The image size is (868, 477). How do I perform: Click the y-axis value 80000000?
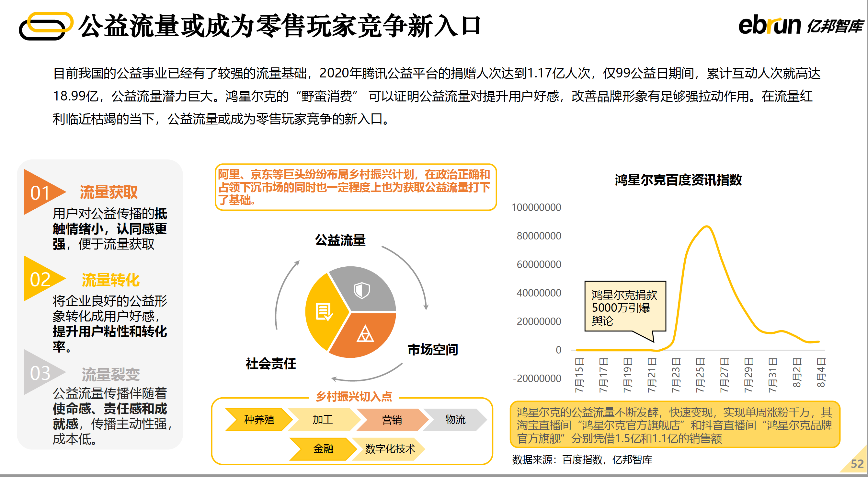point(539,236)
